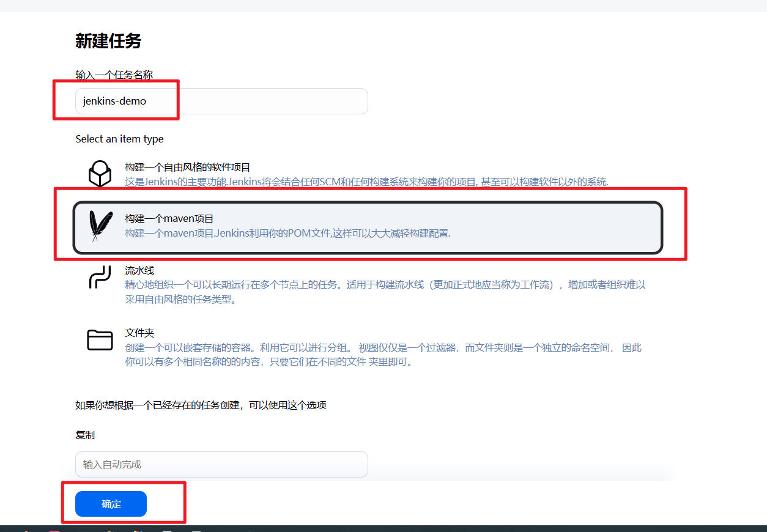Confirm with the 确定 button
This screenshot has width=767, height=532.
pyautogui.click(x=111, y=504)
